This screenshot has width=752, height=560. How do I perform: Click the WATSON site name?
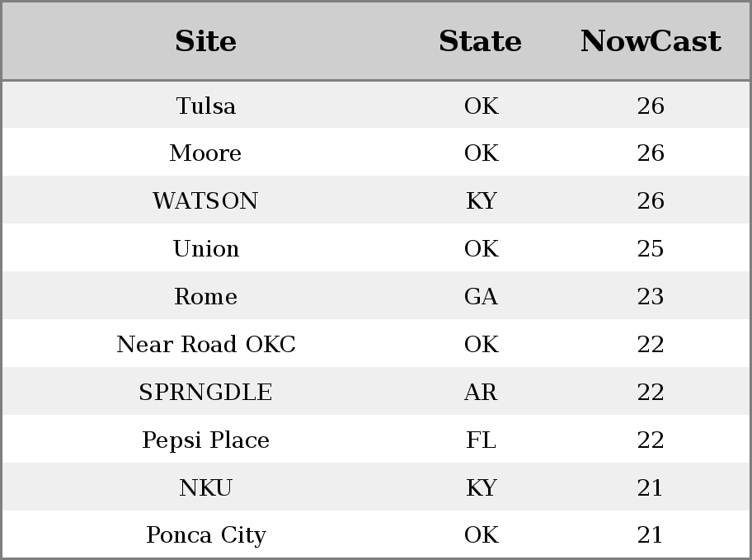(x=206, y=200)
